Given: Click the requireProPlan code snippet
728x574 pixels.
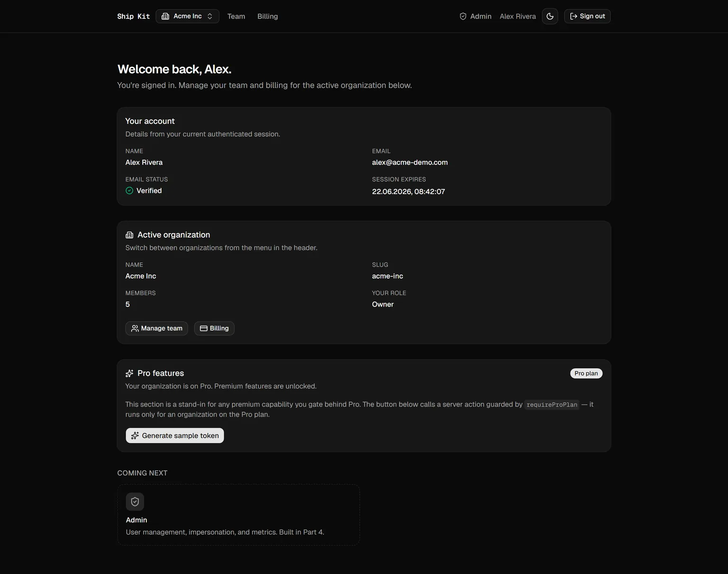Looking at the screenshot, I should (552, 404).
